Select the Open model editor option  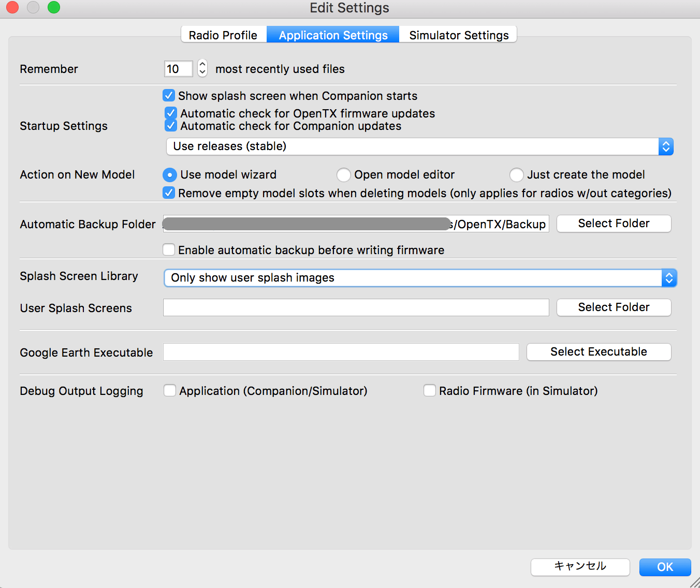pyautogui.click(x=344, y=175)
